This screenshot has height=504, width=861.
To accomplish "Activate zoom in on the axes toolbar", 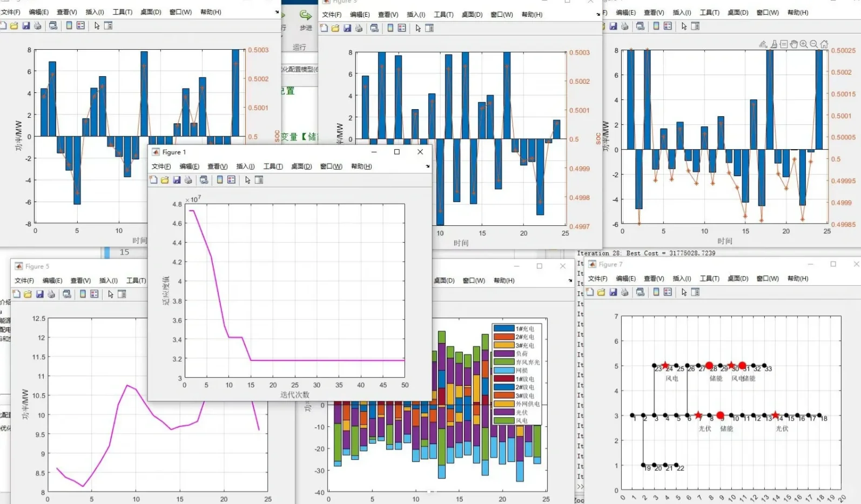I will click(804, 44).
